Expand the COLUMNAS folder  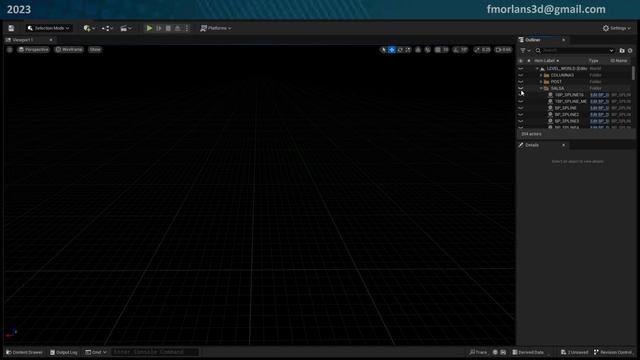pos(541,75)
